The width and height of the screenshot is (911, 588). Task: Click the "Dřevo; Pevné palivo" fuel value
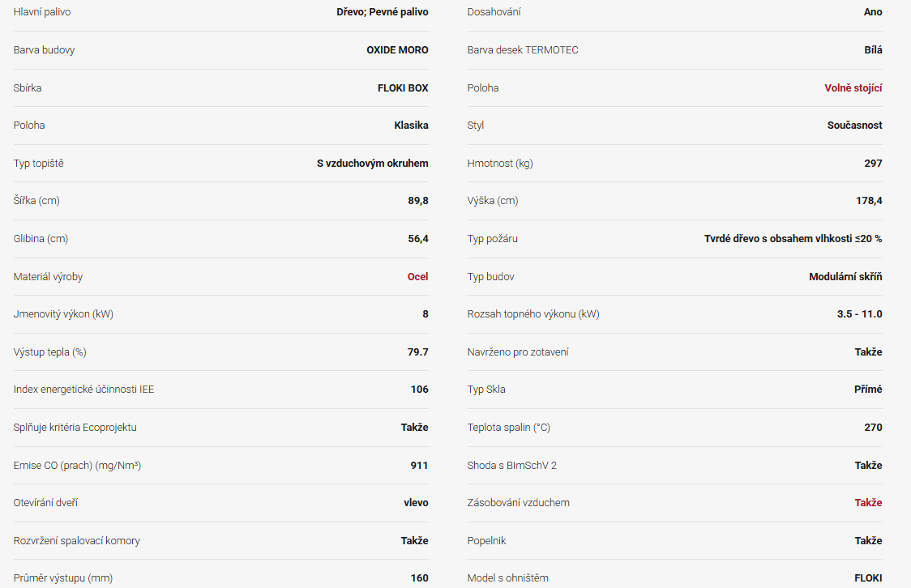(383, 12)
